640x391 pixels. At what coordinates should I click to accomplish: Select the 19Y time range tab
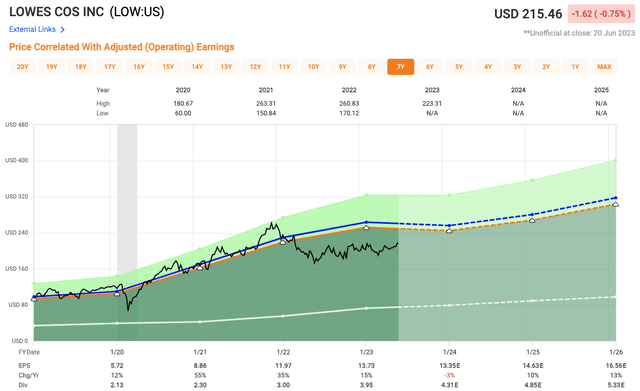[51, 67]
